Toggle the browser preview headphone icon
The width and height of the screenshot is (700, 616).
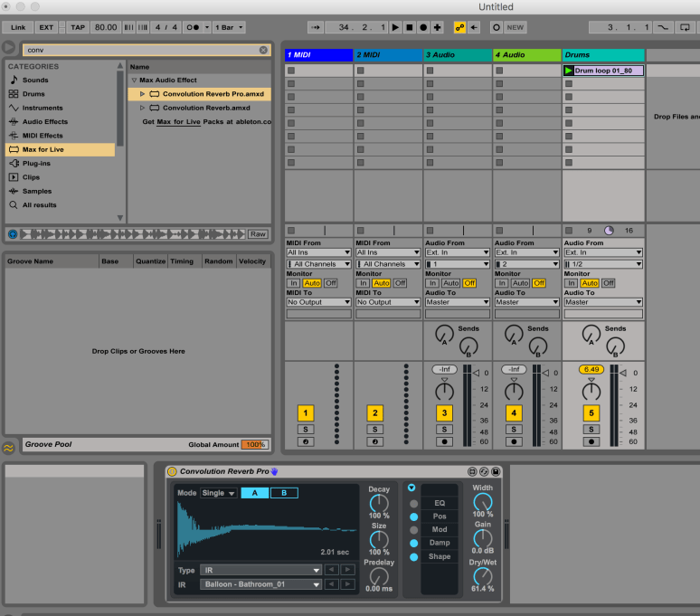click(13, 234)
